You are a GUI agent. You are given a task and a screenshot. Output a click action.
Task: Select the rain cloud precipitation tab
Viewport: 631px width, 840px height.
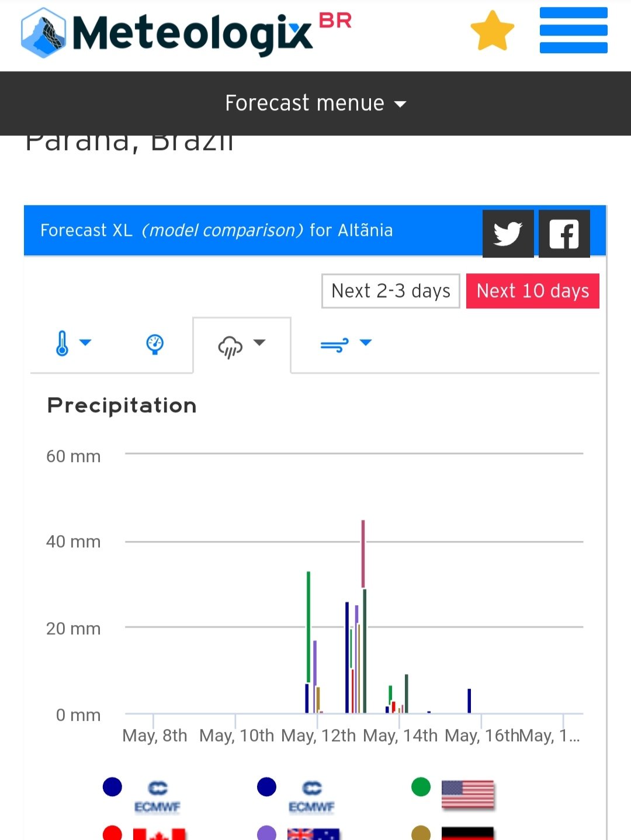click(x=230, y=346)
